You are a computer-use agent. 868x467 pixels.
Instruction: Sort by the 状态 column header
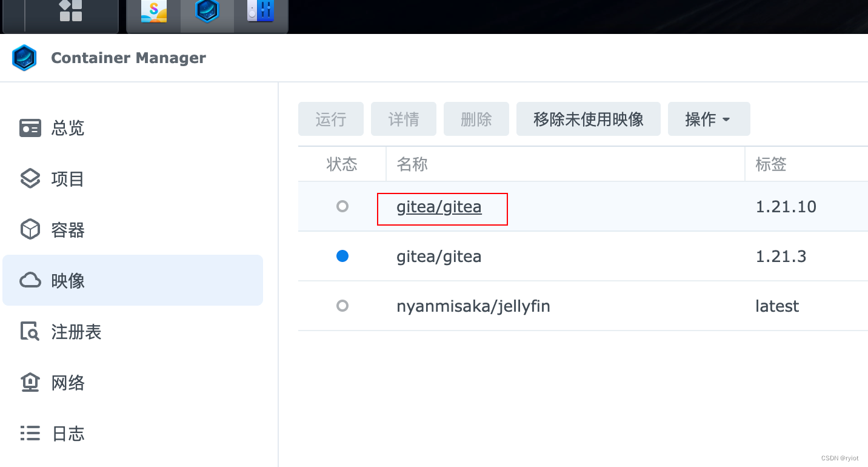click(342, 164)
